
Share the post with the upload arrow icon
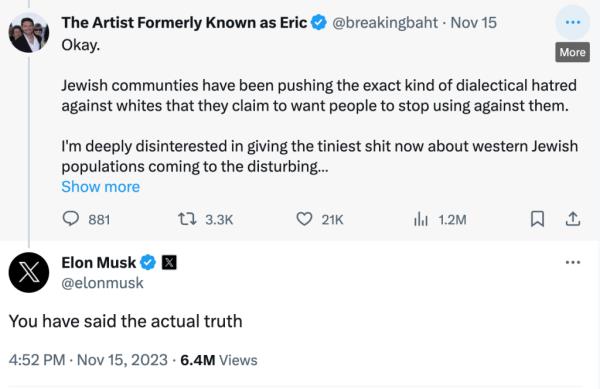click(573, 219)
